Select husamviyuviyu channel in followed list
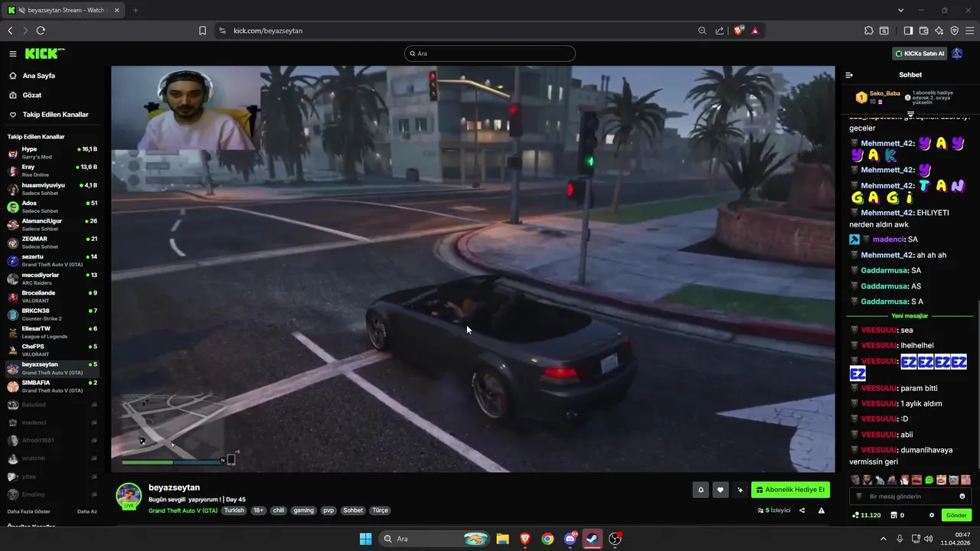Image resolution: width=980 pixels, height=551 pixels. pyautogui.click(x=52, y=188)
